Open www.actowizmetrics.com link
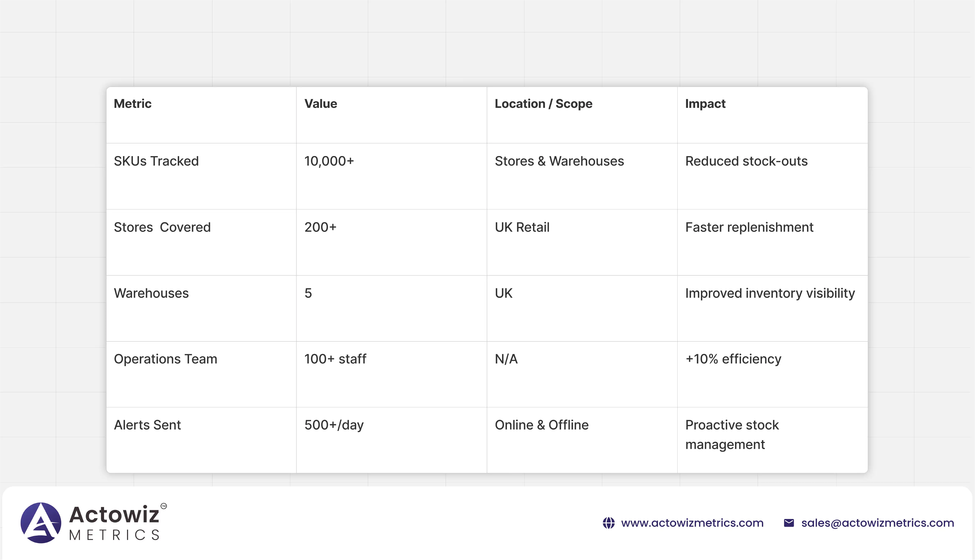 (x=692, y=523)
